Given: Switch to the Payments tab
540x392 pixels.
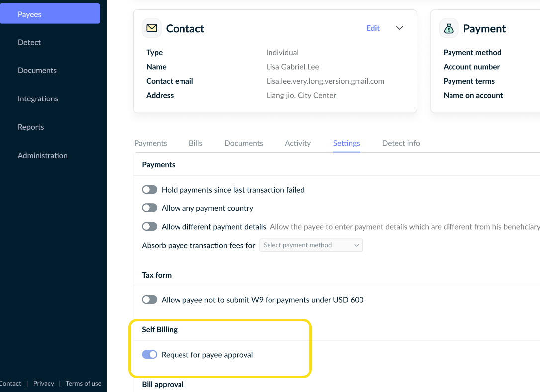Looking at the screenshot, I should click(x=151, y=143).
